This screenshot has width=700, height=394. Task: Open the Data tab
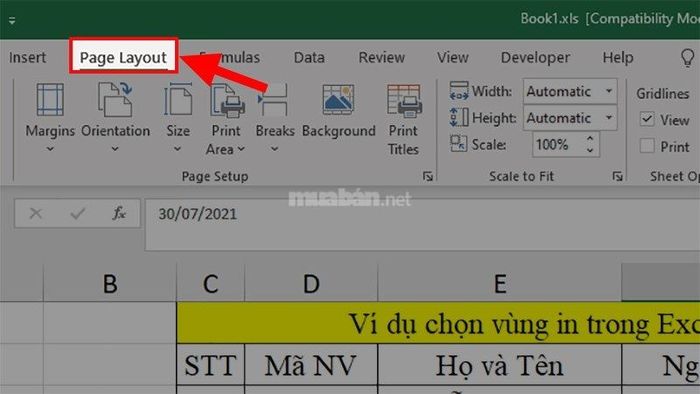click(x=309, y=58)
